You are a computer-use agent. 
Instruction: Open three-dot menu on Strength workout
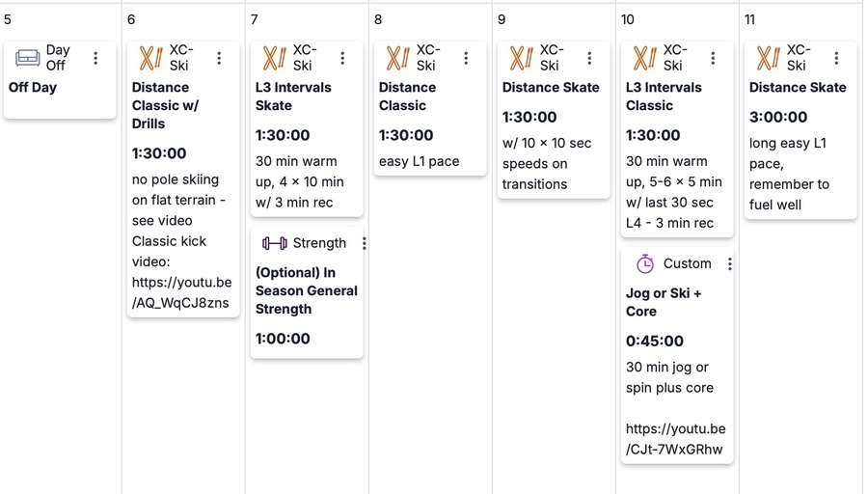pyautogui.click(x=364, y=243)
